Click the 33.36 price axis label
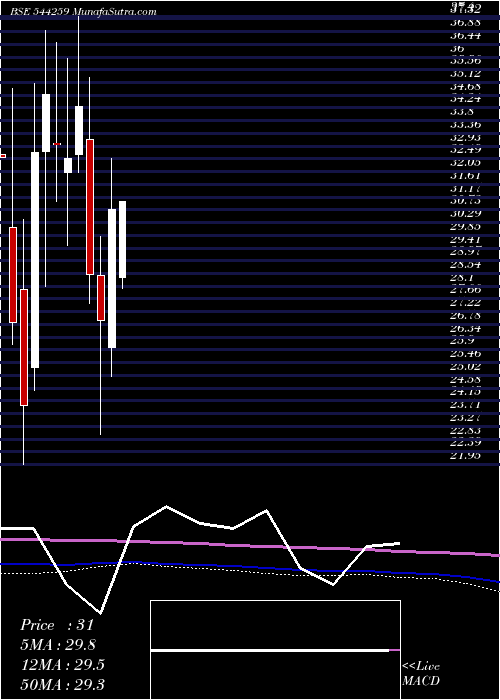This screenshot has width=500, height=700. pyautogui.click(x=466, y=124)
